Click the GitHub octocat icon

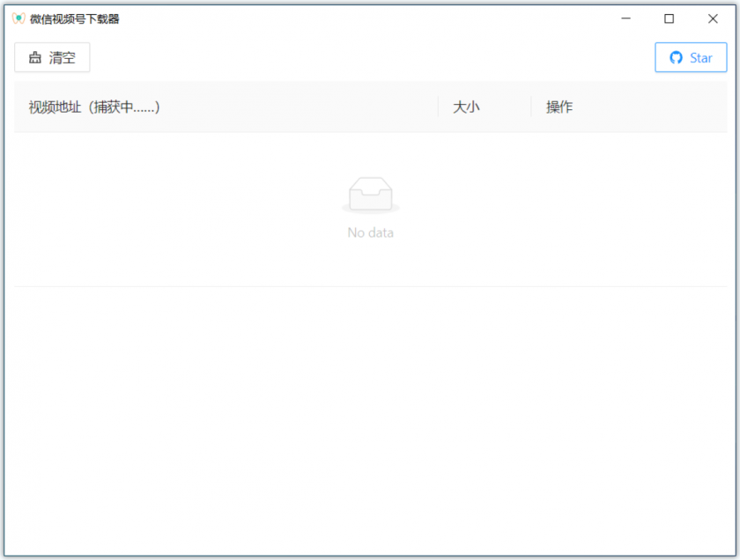676,58
